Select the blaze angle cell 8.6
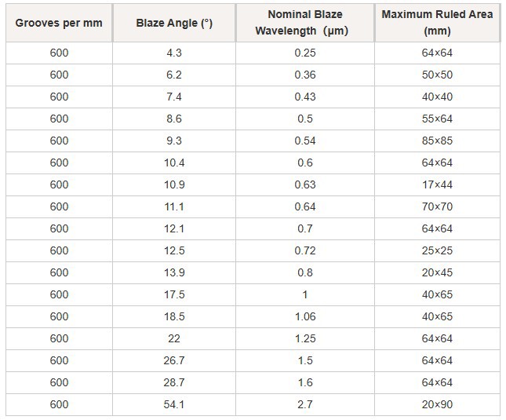Image resolution: width=506 pixels, height=420 pixels. (x=174, y=119)
